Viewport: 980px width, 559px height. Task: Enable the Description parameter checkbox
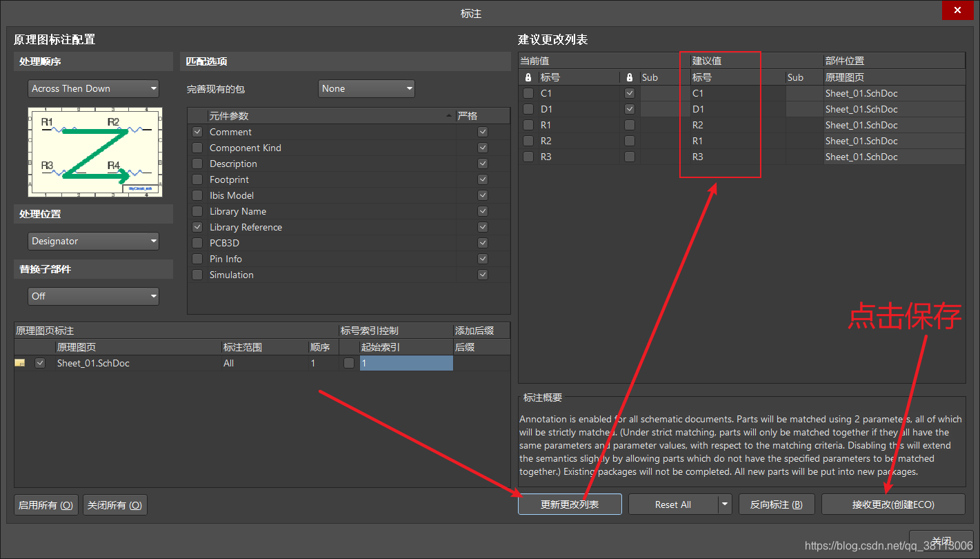(198, 164)
